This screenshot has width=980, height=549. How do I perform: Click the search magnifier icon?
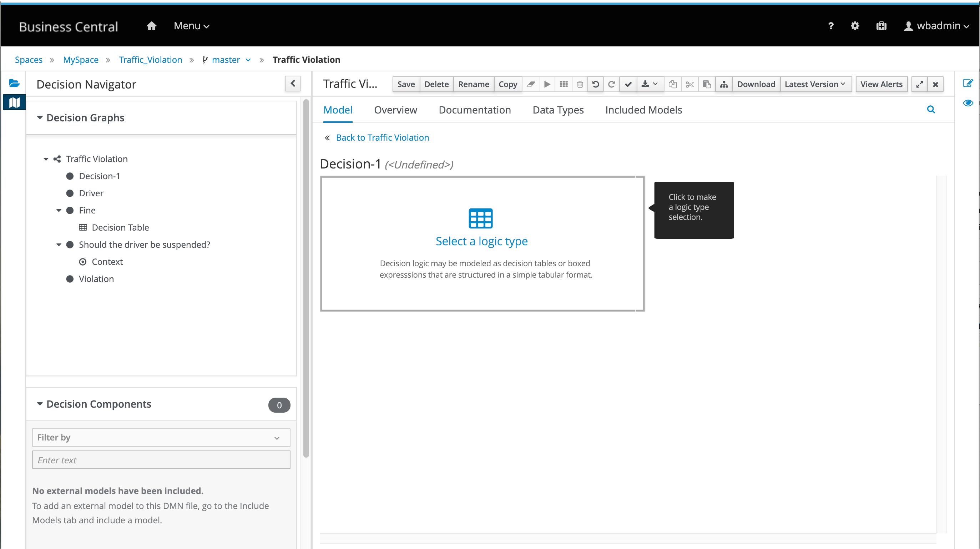click(930, 110)
